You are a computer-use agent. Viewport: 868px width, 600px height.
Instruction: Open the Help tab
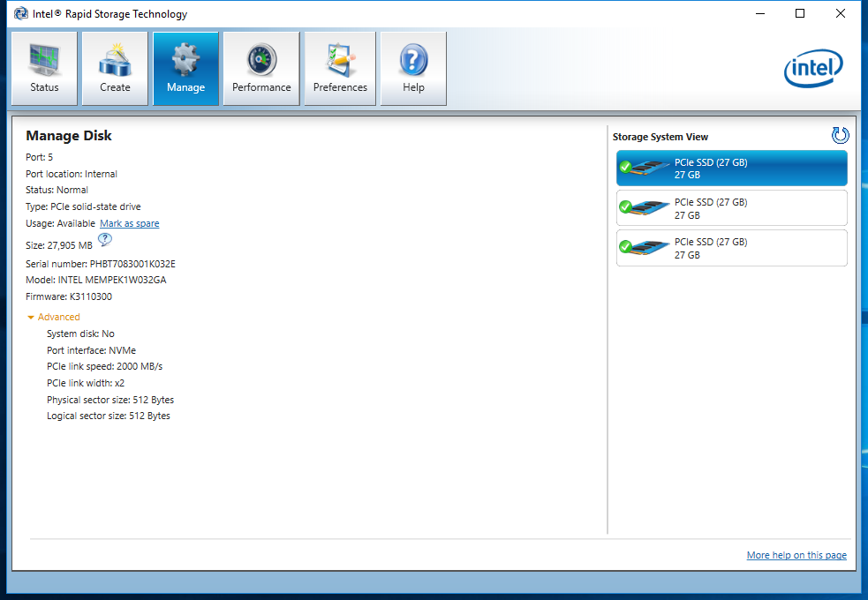413,68
